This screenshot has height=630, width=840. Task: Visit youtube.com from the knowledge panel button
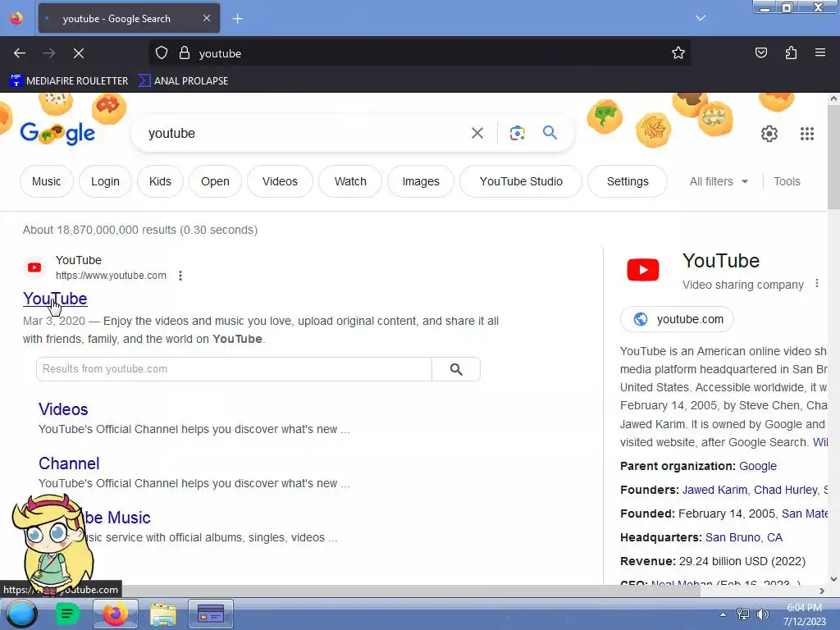coord(677,319)
